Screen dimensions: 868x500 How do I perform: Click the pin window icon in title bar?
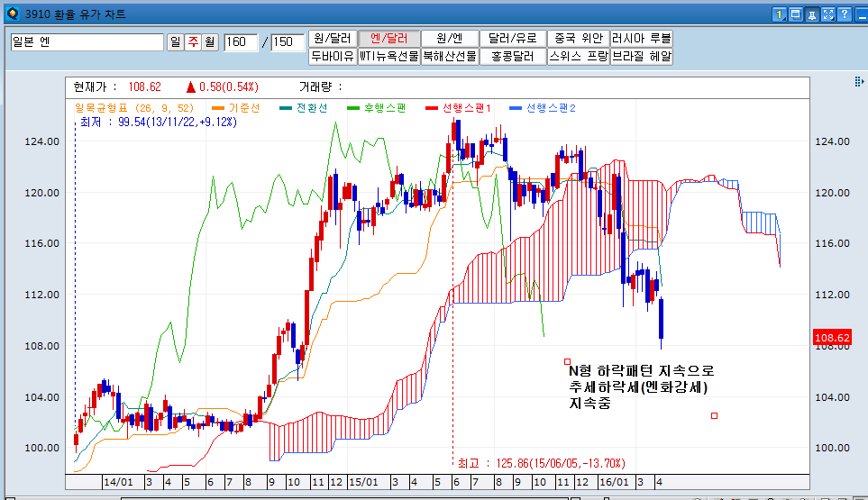pyautogui.click(x=812, y=14)
